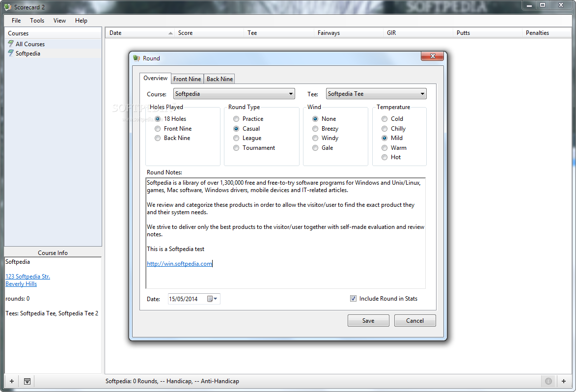The width and height of the screenshot is (576, 392).
Task: Select the 18 Holes option
Action: point(171,119)
